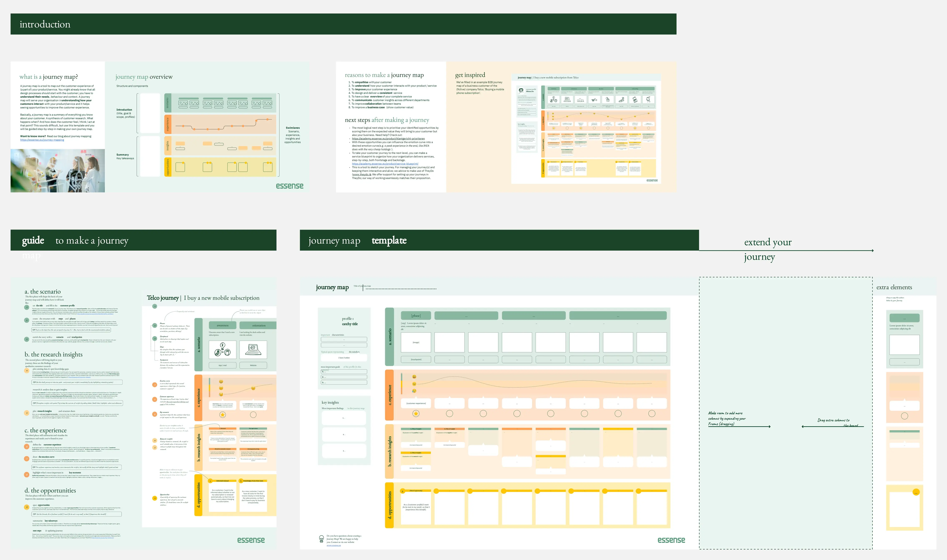Click the '[touchpoint]' box in scenario lane

click(x=416, y=360)
